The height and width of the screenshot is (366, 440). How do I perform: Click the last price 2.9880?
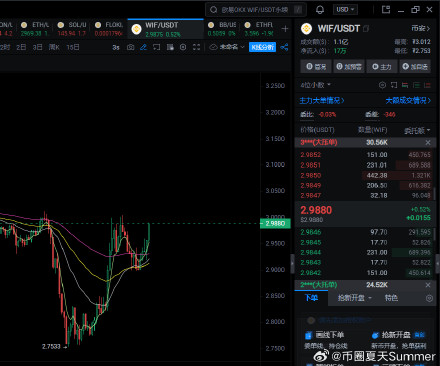pos(316,210)
